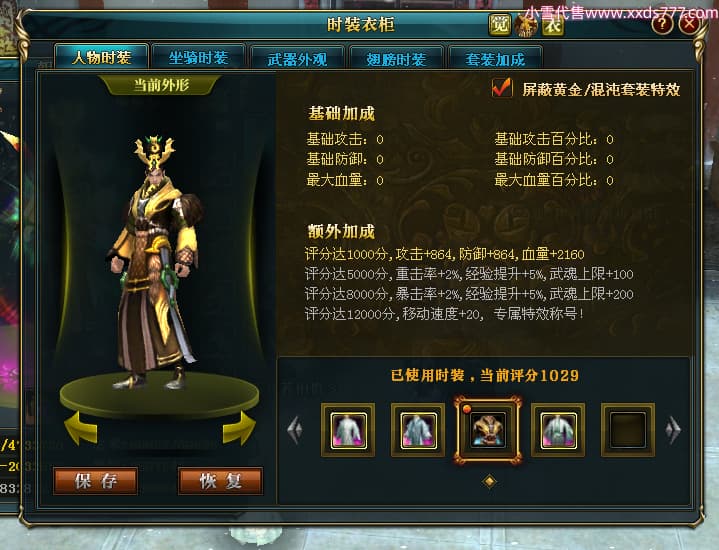Switch to the 武器外观 tab
Viewport: 719px width, 550px height.
pyautogui.click(x=297, y=59)
